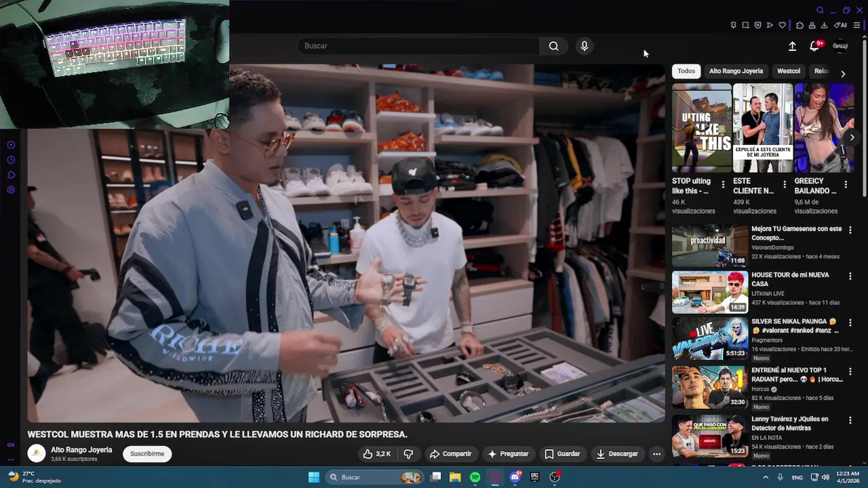Open File Explorer from the taskbar
Screen dimensions: 868x488
point(455,477)
